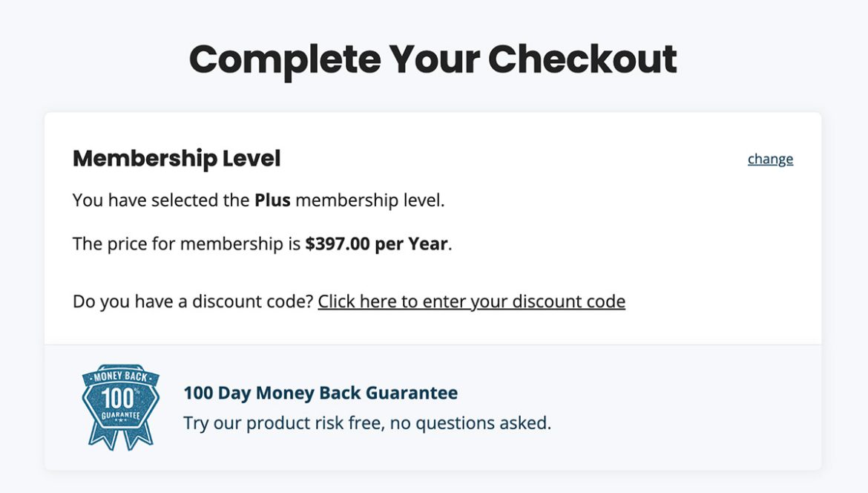The width and height of the screenshot is (868, 493).
Task: Click the "100" percent emblem inside the badge
Action: [x=118, y=398]
